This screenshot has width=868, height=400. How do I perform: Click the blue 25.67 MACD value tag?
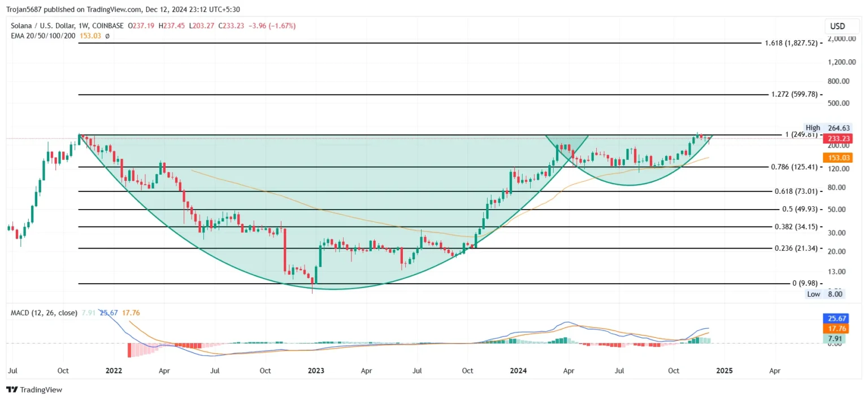(x=836, y=319)
